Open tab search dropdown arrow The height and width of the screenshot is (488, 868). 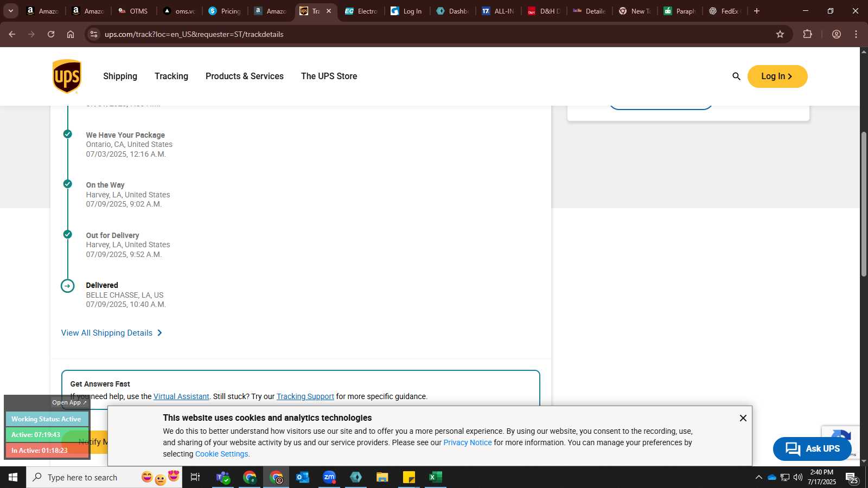point(10,11)
